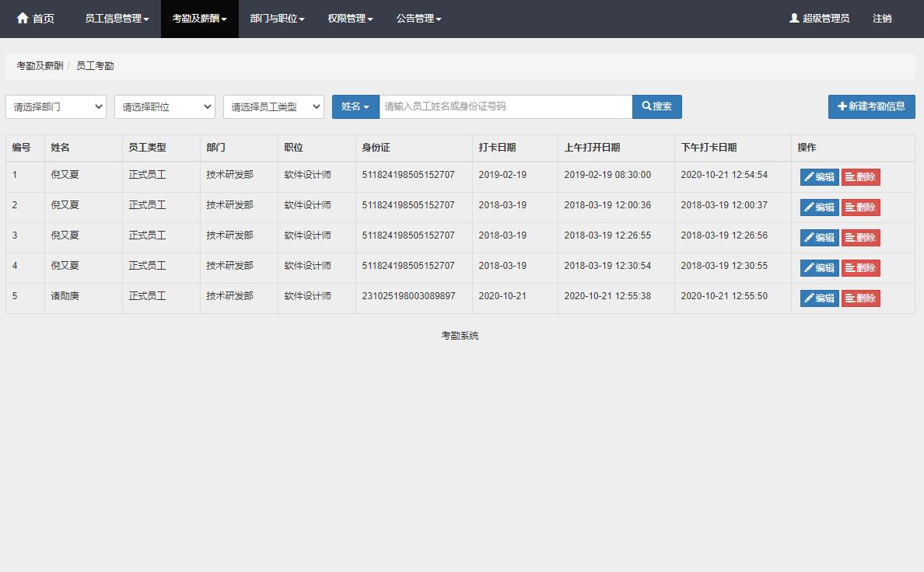Click 考勤及薪酬 in the breadcrumb

[40, 66]
